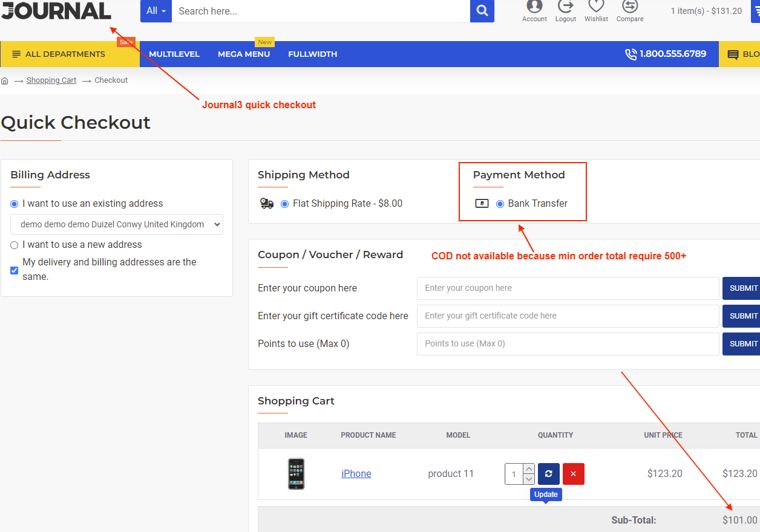
Task: Select Bank Transfer payment method
Action: tap(500, 204)
